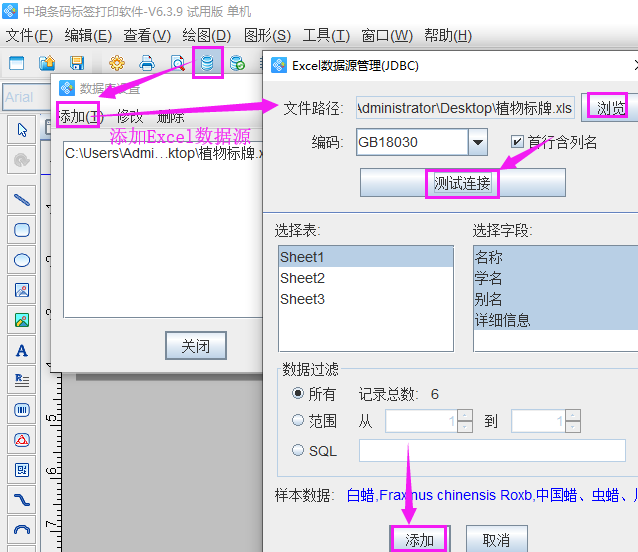Screen dimensions: 638x552
Task: Open the 图形(S) menu
Action: [267, 35]
